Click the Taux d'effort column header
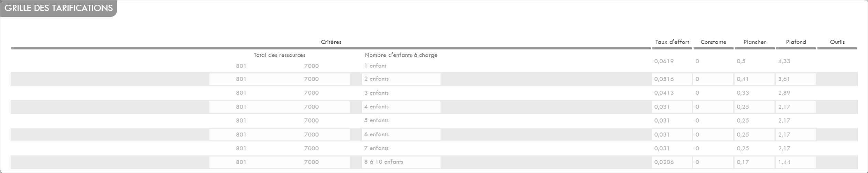The image size is (868, 173). pyautogui.click(x=672, y=42)
